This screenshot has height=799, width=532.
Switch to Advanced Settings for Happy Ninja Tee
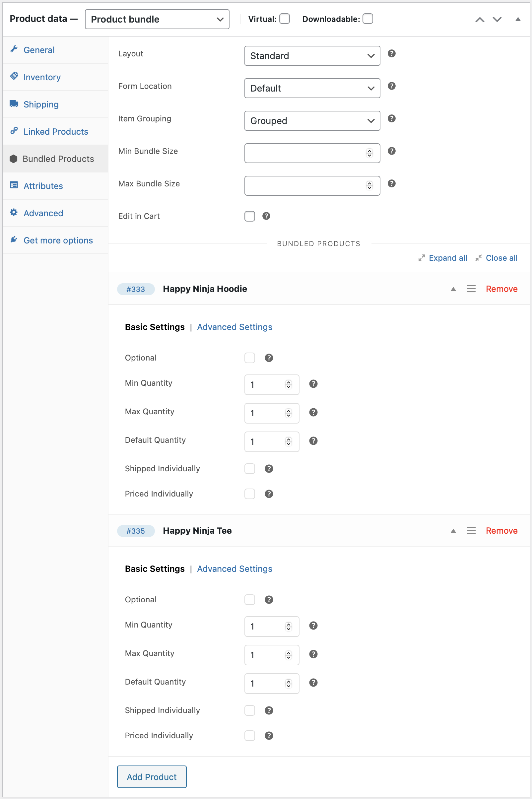tap(234, 569)
